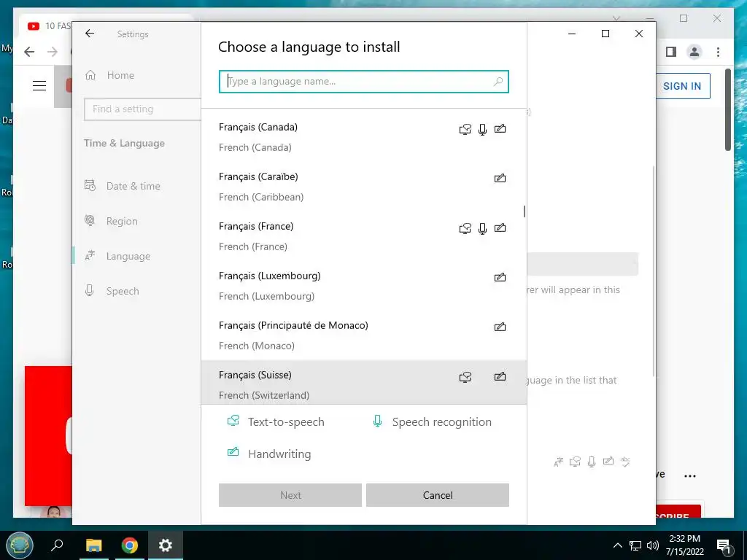
Task: Click handwriting icon for Français (Suisse)
Action: [500, 376]
